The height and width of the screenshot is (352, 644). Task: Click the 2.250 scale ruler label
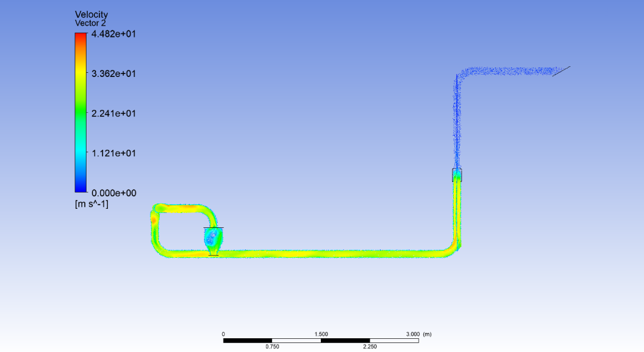coord(370,347)
